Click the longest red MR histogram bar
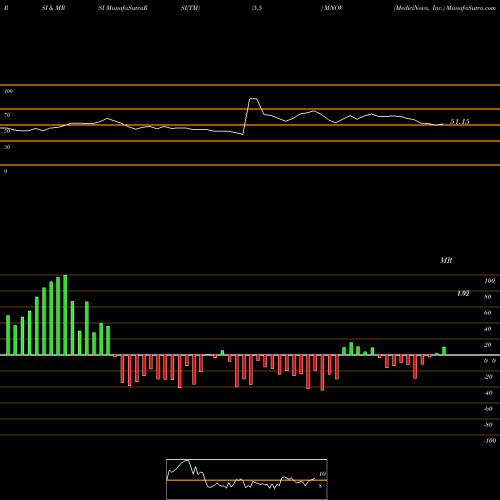500x500 pixels. point(322,373)
